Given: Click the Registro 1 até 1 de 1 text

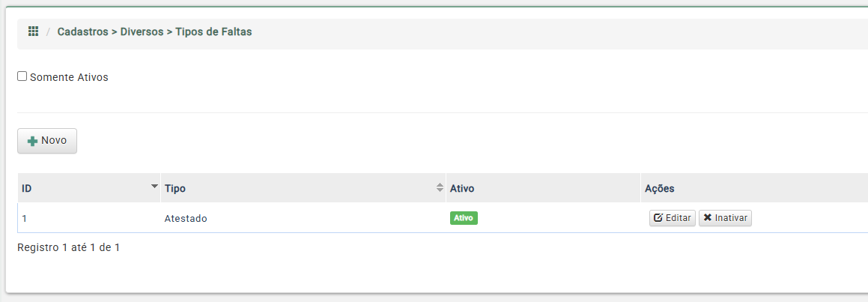Looking at the screenshot, I should click(69, 248).
